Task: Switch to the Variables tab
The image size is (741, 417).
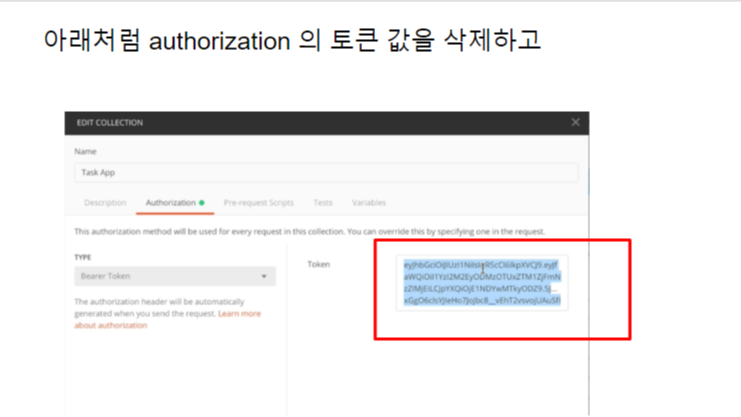Action: tap(369, 203)
